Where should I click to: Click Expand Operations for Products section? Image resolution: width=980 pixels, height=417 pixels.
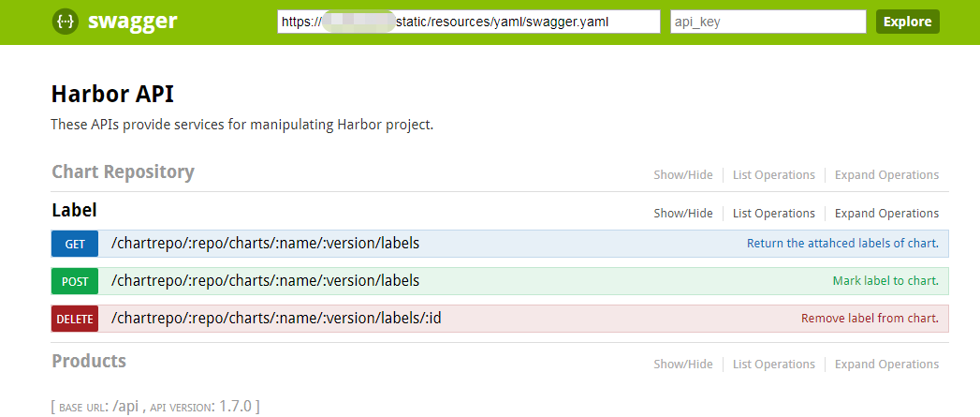[x=887, y=365]
